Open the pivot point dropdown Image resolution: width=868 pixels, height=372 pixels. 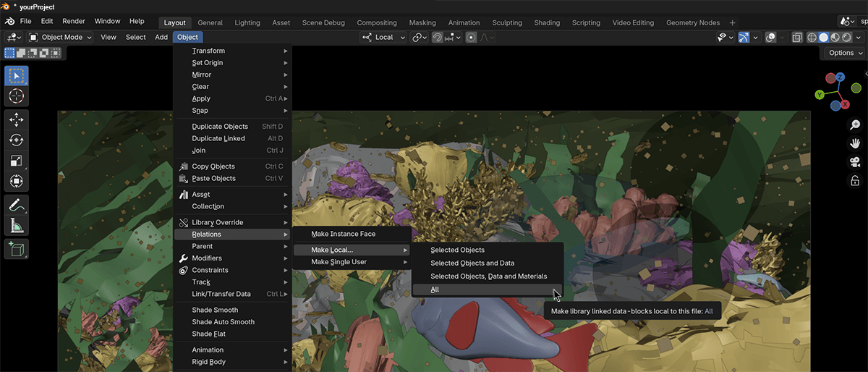(420, 37)
